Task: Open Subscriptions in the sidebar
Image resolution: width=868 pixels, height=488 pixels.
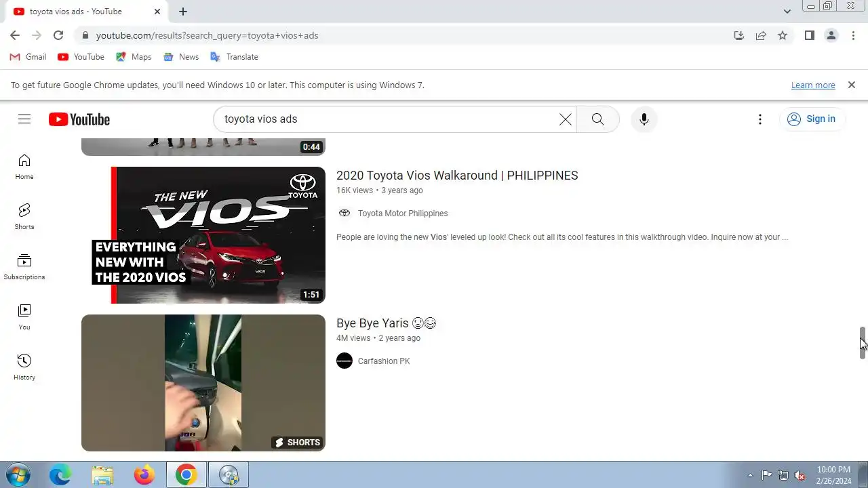Action: click(24, 267)
